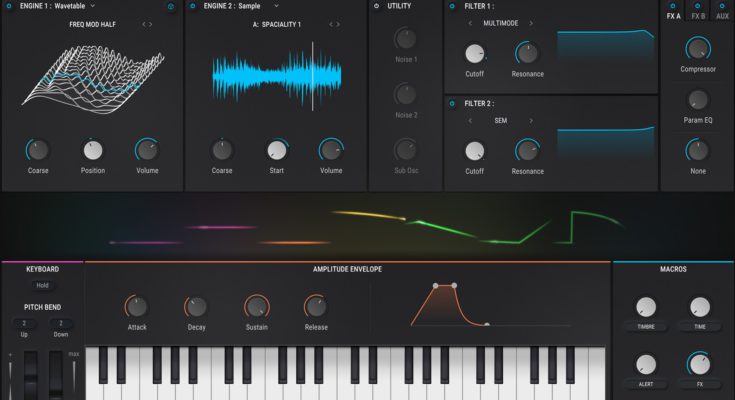Toggle Engine 2 power button
The image size is (735, 400).
193,6
